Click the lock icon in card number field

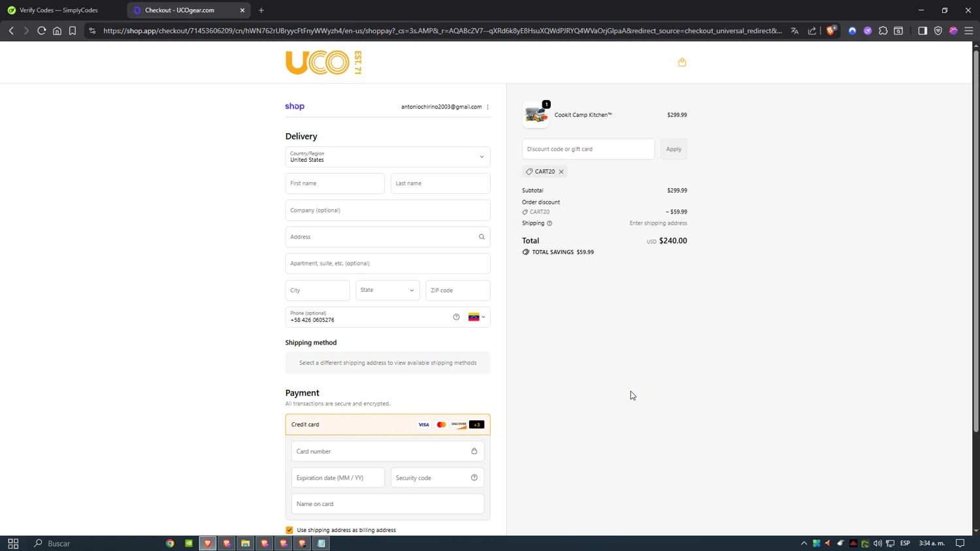click(474, 451)
